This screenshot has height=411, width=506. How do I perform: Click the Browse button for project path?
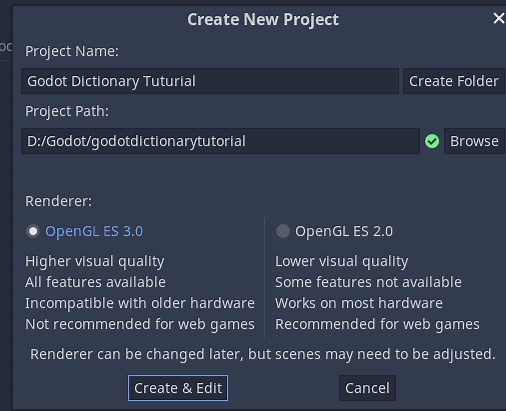click(x=474, y=141)
